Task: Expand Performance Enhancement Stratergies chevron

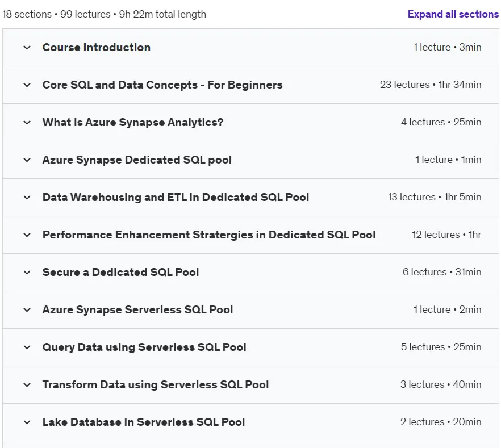Action: click(27, 235)
